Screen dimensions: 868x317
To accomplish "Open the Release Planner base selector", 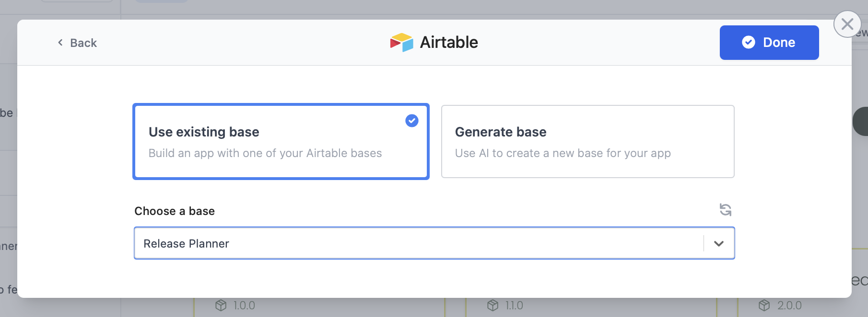I will click(434, 243).
